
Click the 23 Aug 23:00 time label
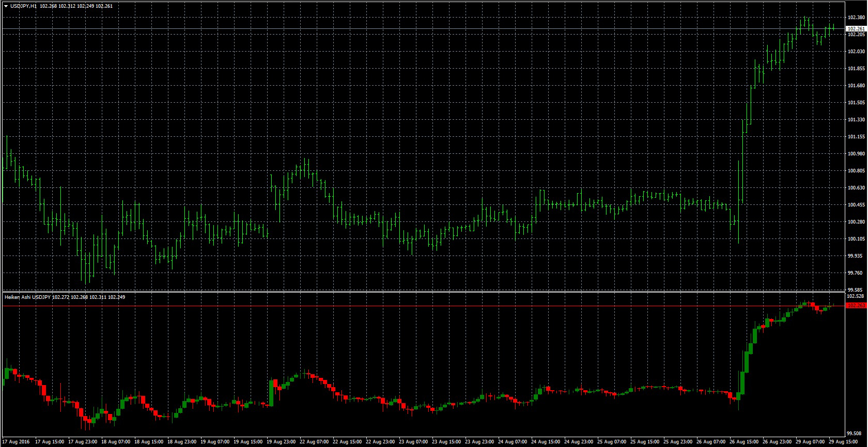tap(479, 442)
